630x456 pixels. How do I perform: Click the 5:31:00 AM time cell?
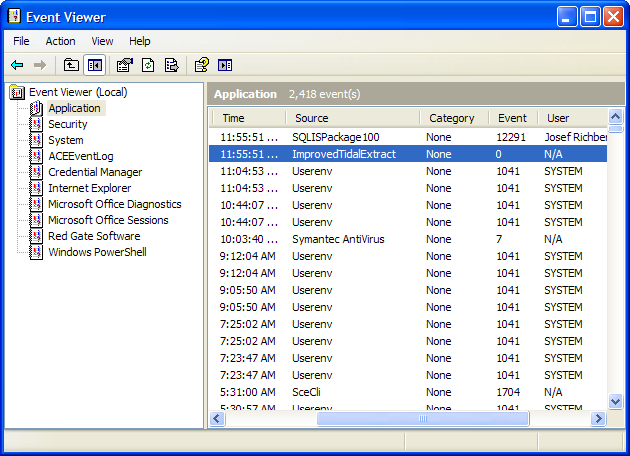(x=248, y=392)
